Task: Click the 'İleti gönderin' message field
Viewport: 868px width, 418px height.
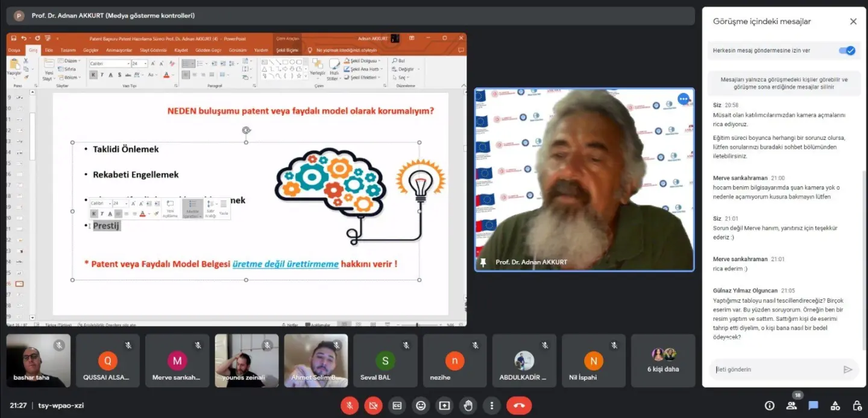Action: click(776, 370)
